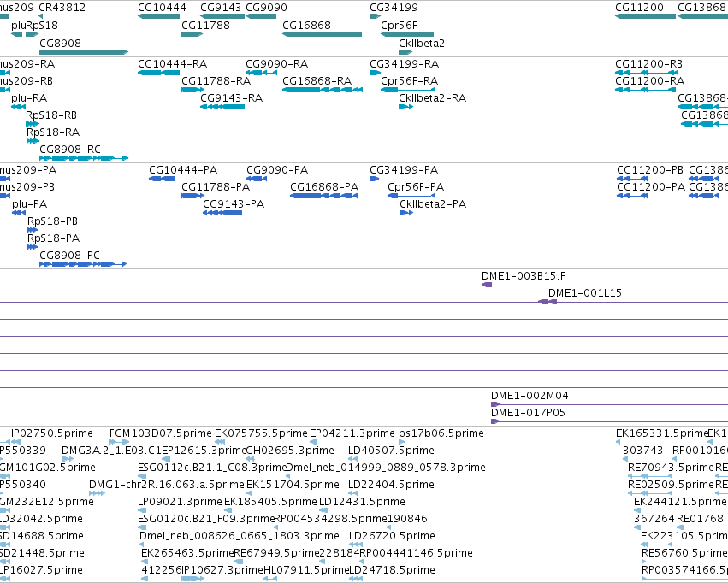Click the CG11200 gene label
This screenshot has width=728, height=583.
point(639,8)
